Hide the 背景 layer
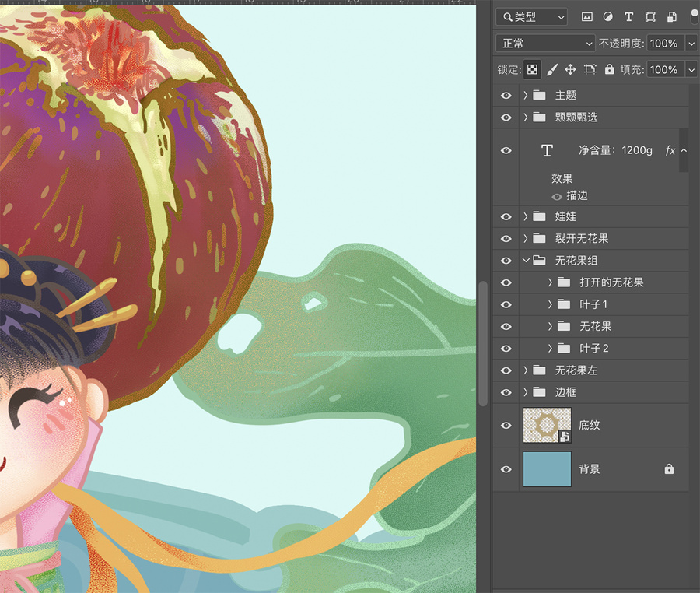The image size is (700, 593). [506, 469]
